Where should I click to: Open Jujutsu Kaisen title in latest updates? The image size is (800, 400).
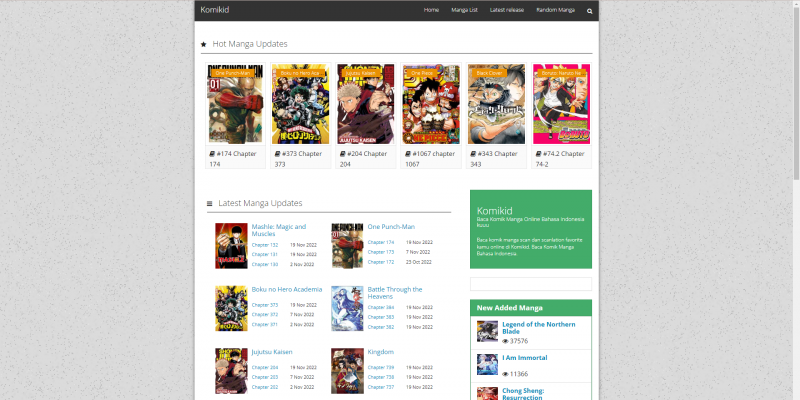pyautogui.click(x=272, y=352)
